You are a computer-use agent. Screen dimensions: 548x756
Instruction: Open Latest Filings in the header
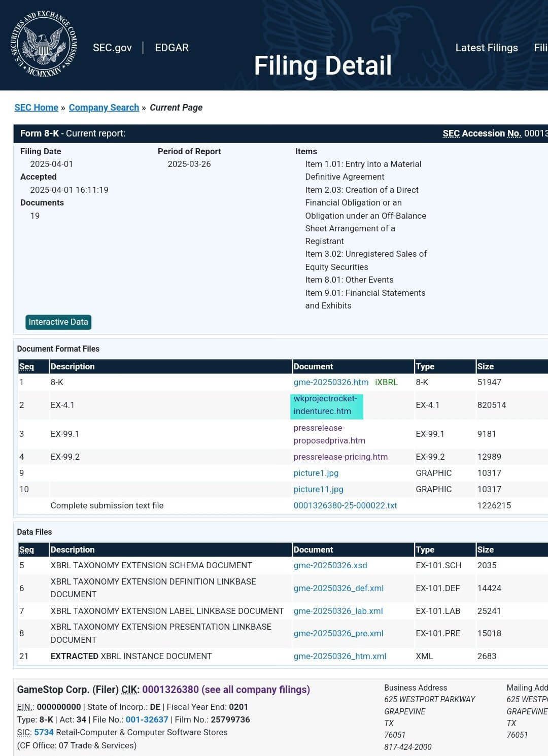(487, 48)
